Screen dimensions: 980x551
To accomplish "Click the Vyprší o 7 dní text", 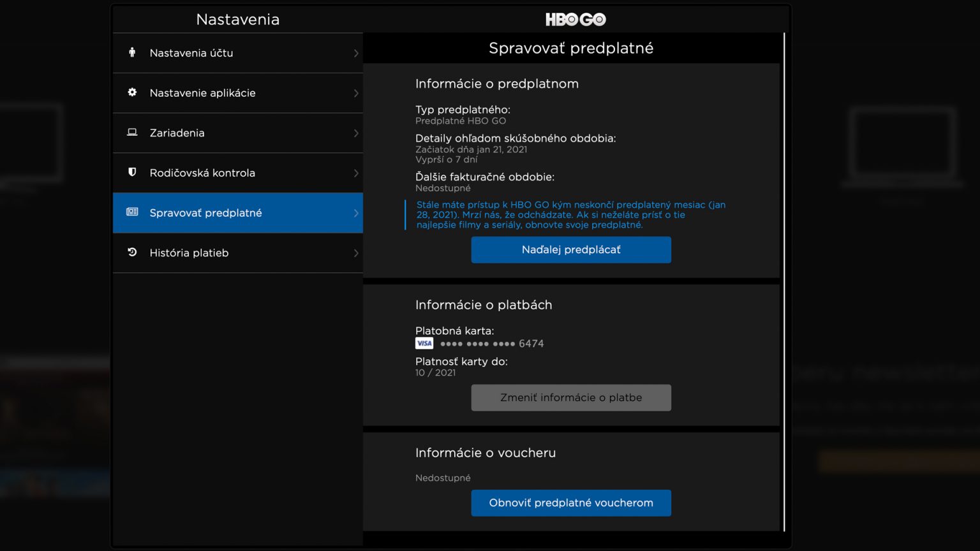I will 447,159.
